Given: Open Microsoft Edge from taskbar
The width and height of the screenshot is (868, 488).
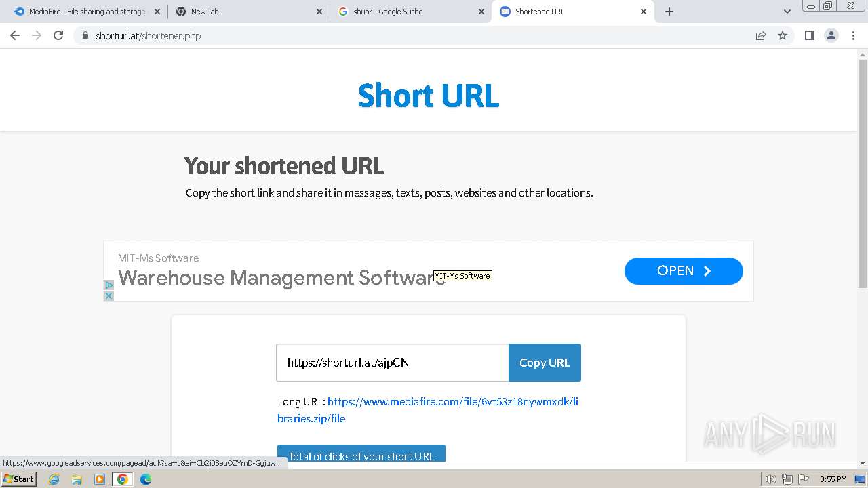Looking at the screenshot, I should point(146,479).
